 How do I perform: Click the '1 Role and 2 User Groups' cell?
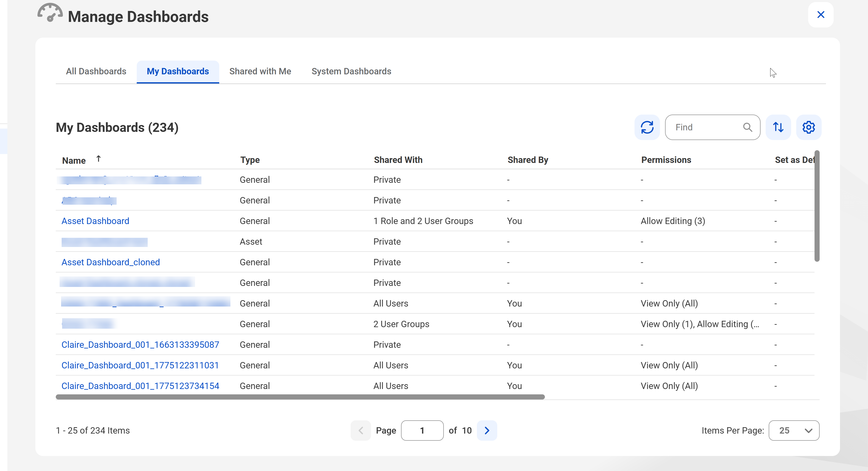click(423, 221)
